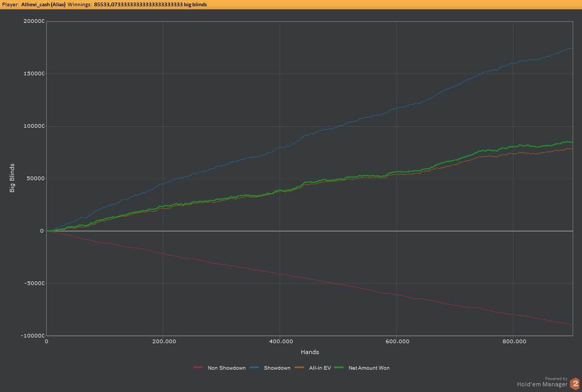Click the 200.000 hands axis tick label
Image resolution: width=582 pixels, height=392 pixels.
click(x=163, y=341)
